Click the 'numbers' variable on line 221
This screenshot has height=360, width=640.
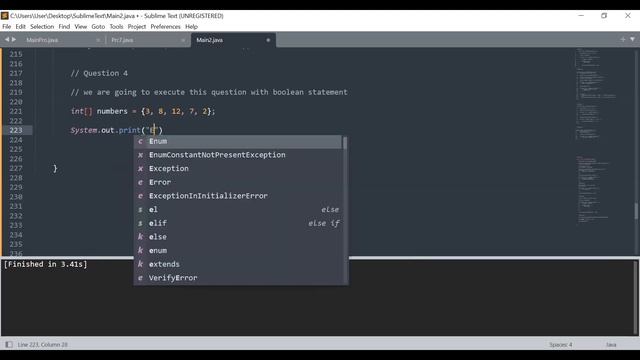point(112,111)
